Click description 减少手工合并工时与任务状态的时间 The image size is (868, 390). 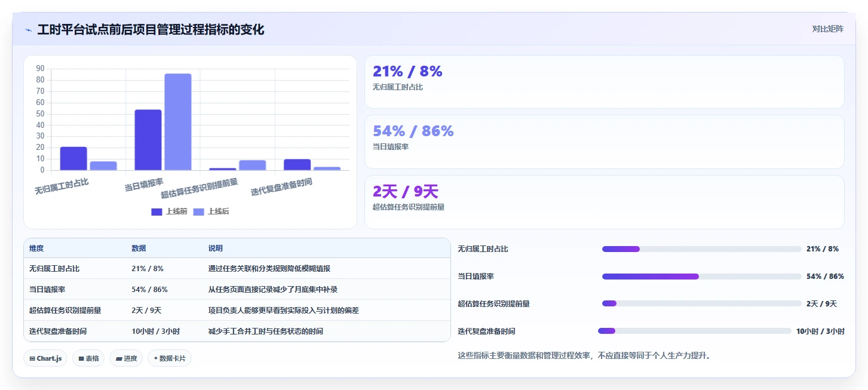265,331
